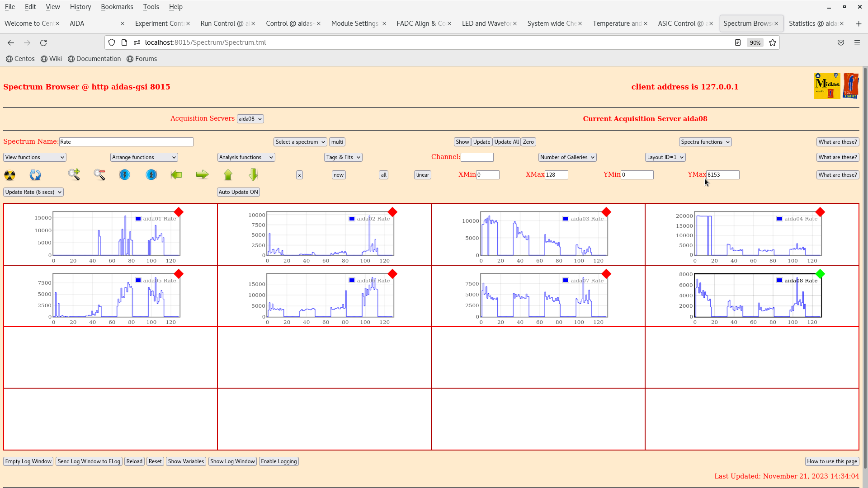
Task: Click the blue circle down-arrow icon
Action: pos(125,174)
